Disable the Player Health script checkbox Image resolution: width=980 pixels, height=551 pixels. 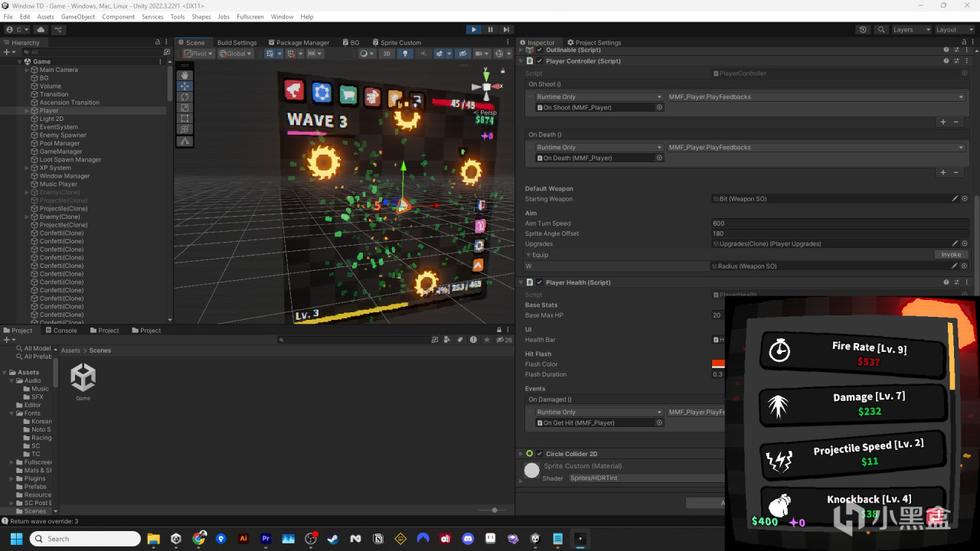[x=539, y=282]
